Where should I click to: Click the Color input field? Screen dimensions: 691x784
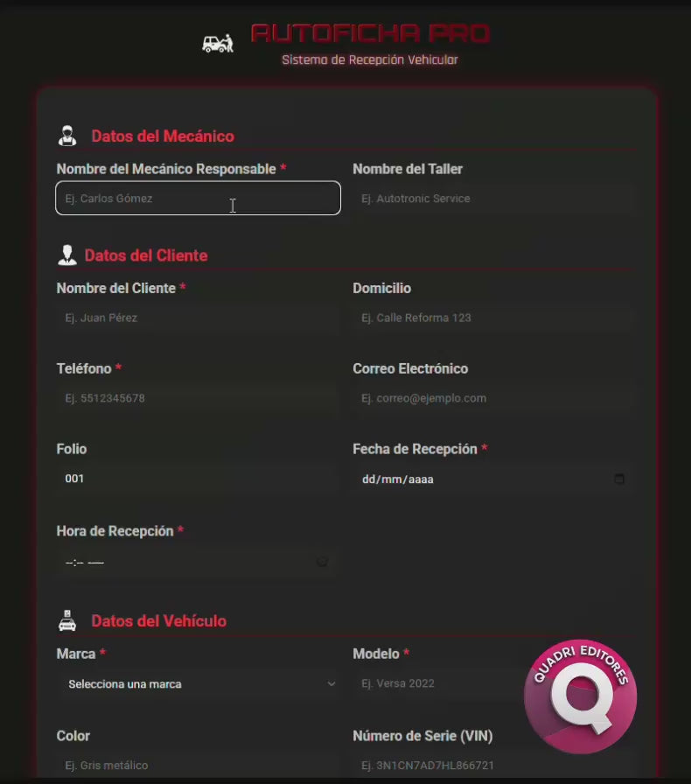(x=198, y=765)
